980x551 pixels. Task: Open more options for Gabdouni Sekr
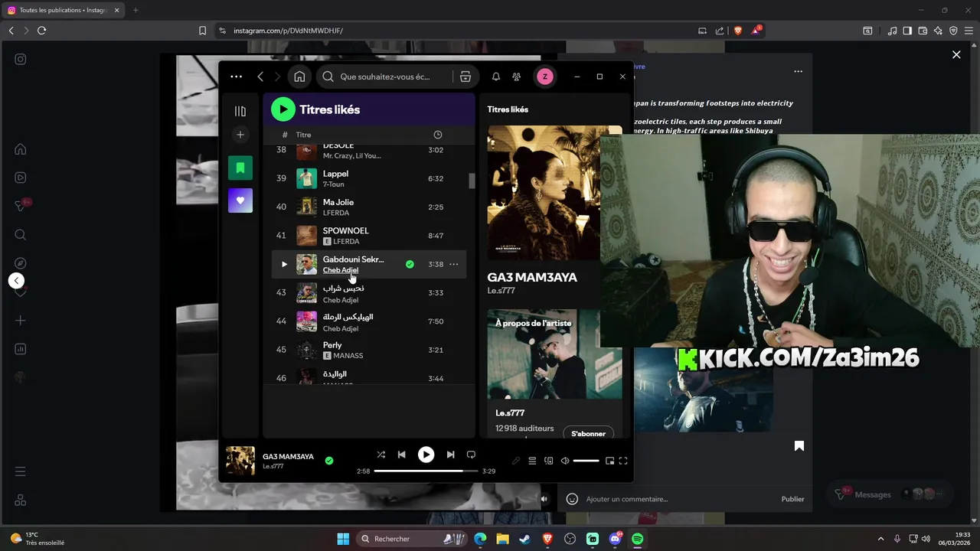coord(454,264)
